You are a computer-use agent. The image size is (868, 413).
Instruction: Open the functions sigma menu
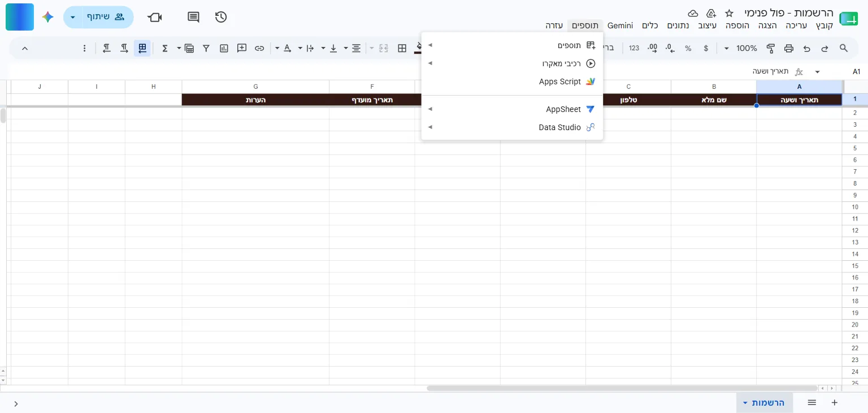165,48
